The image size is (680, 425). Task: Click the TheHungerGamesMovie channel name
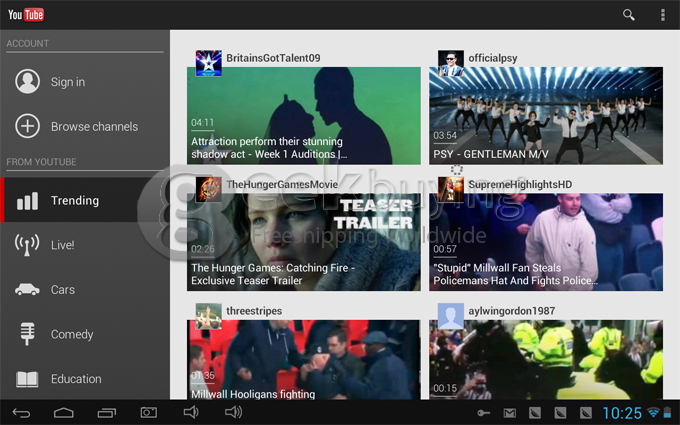point(282,184)
